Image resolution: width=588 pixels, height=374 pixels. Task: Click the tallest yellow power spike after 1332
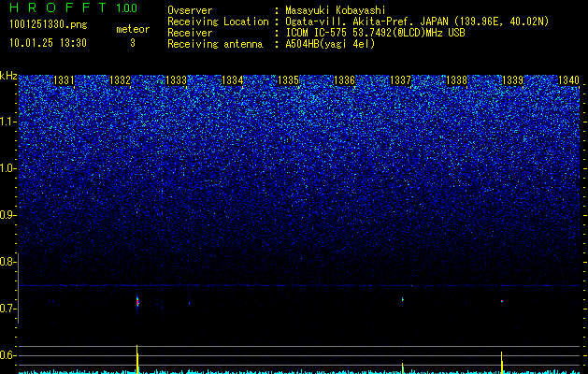137,359
